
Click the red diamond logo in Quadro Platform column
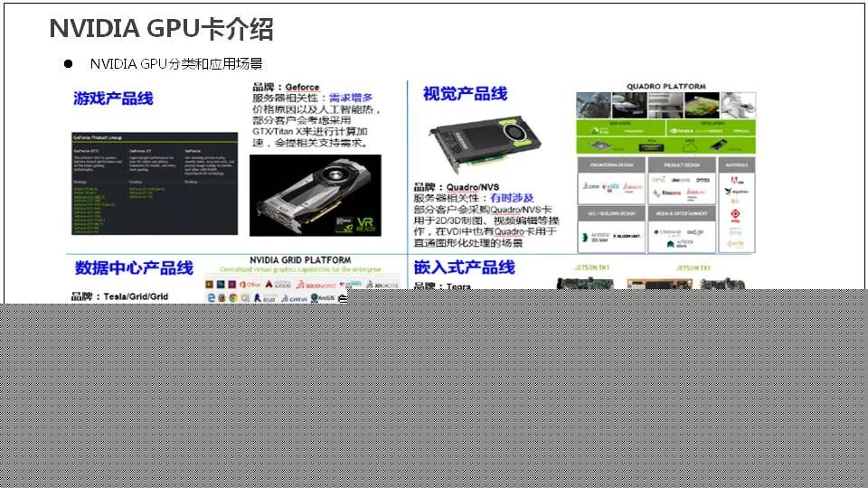(x=735, y=214)
